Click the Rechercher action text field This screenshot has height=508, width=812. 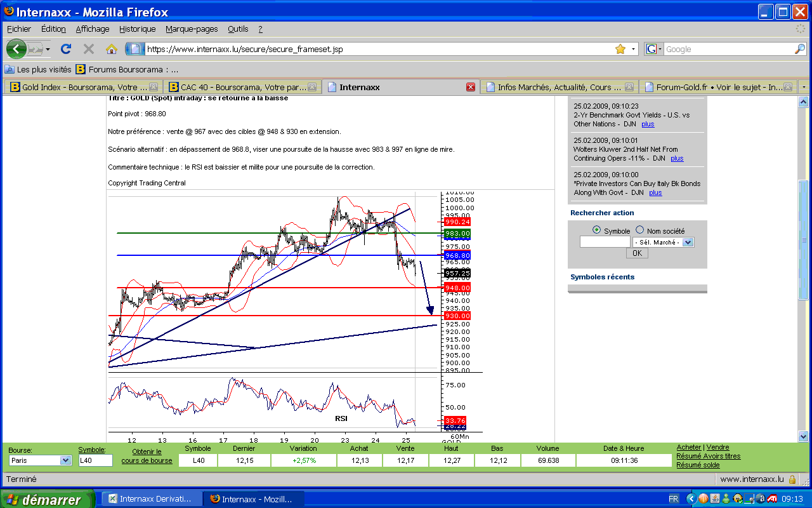[x=605, y=242]
